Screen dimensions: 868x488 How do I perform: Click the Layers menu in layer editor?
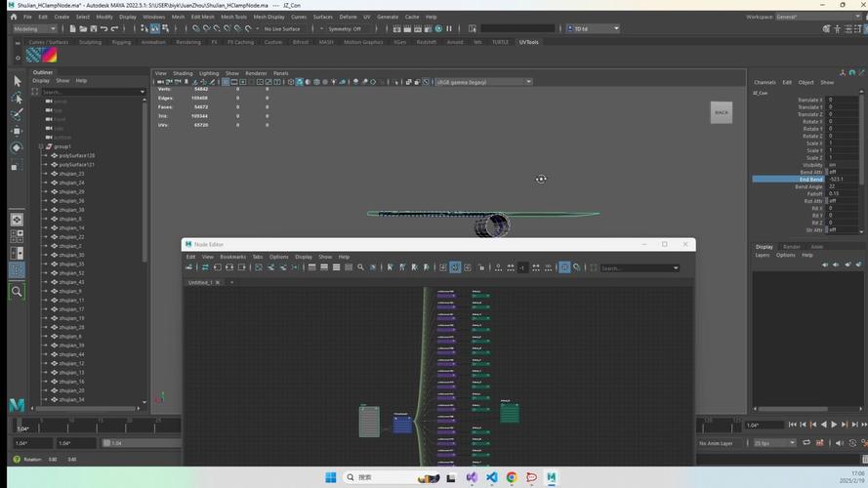tap(763, 255)
